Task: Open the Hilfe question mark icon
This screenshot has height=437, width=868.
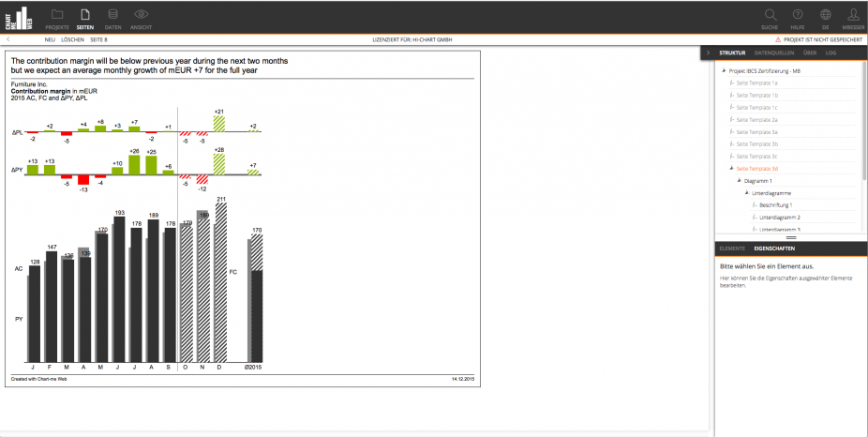Action: [x=798, y=15]
